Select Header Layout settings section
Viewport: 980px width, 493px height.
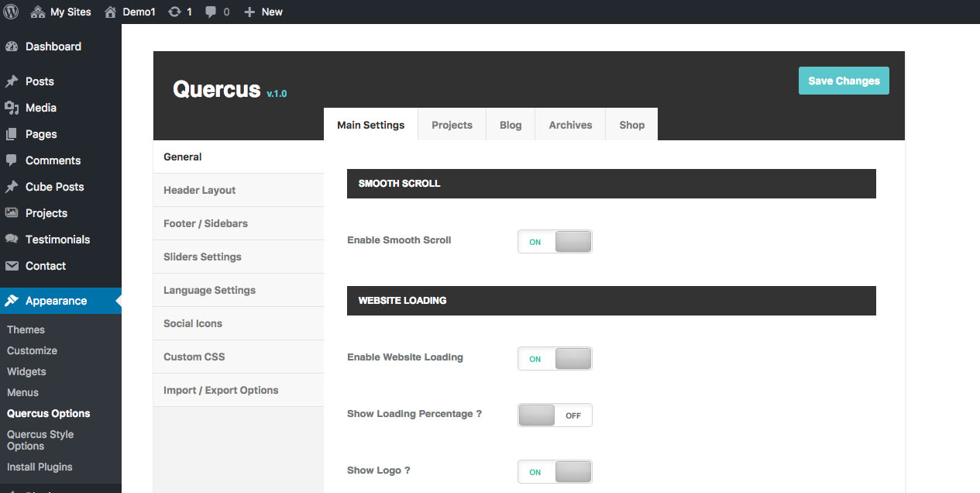(x=199, y=190)
